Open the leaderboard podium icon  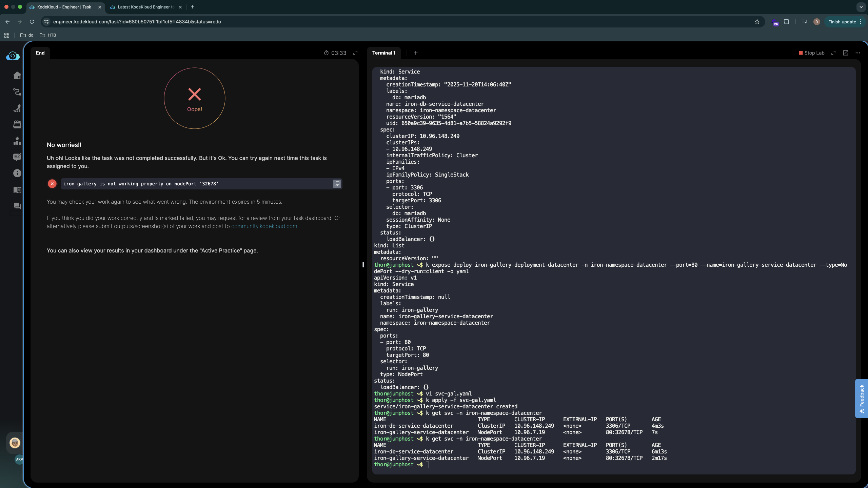click(17, 141)
